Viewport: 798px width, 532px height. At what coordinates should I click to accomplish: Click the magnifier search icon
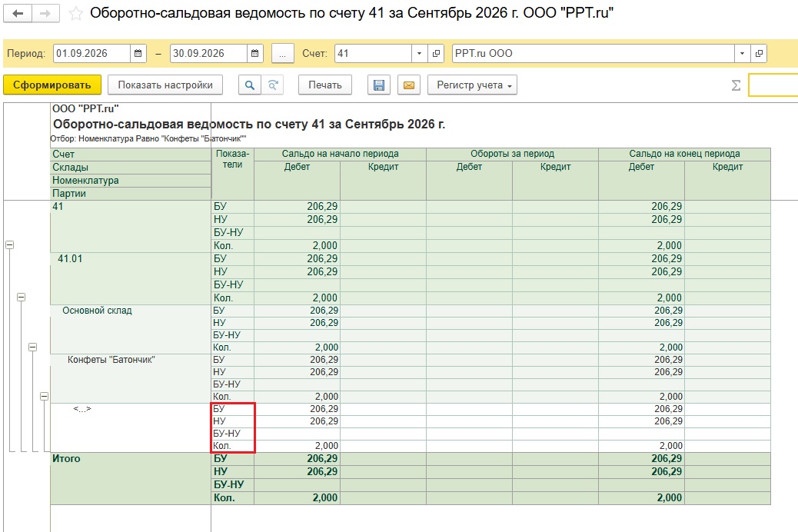pos(249,85)
